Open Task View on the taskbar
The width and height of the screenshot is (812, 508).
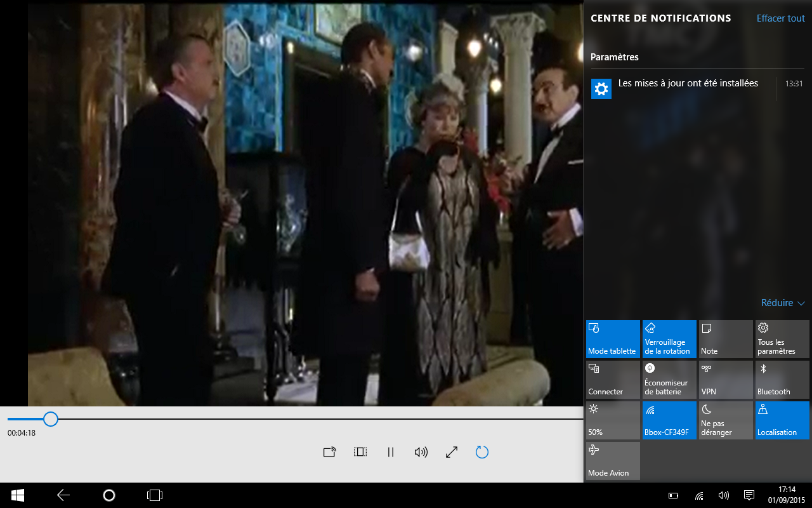(155, 495)
